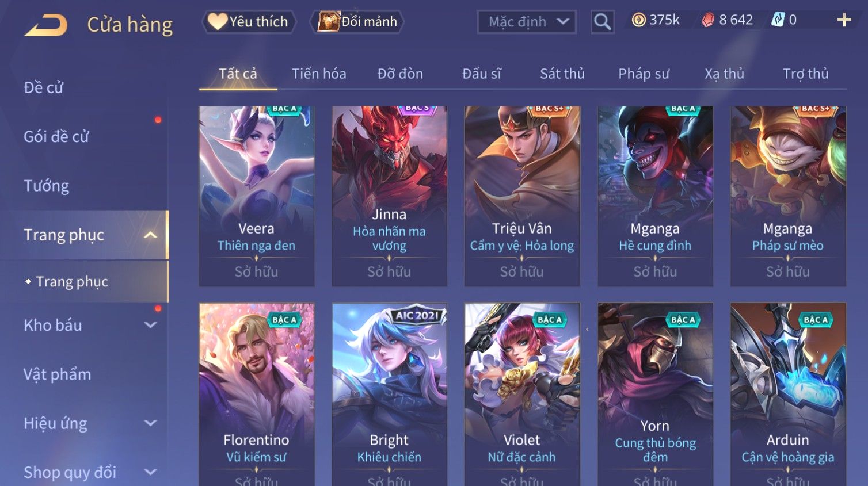Switch to the Tiến hóa tab
Screen dimensions: 868x486
point(319,74)
